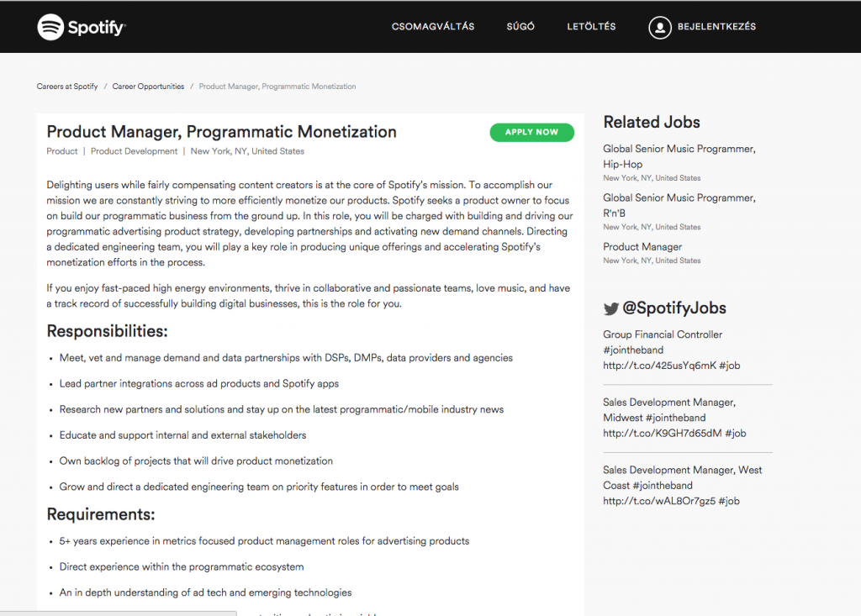Open the Sales Development Manager, West Coast tweet
The width and height of the screenshot is (861, 616).
[x=683, y=486]
